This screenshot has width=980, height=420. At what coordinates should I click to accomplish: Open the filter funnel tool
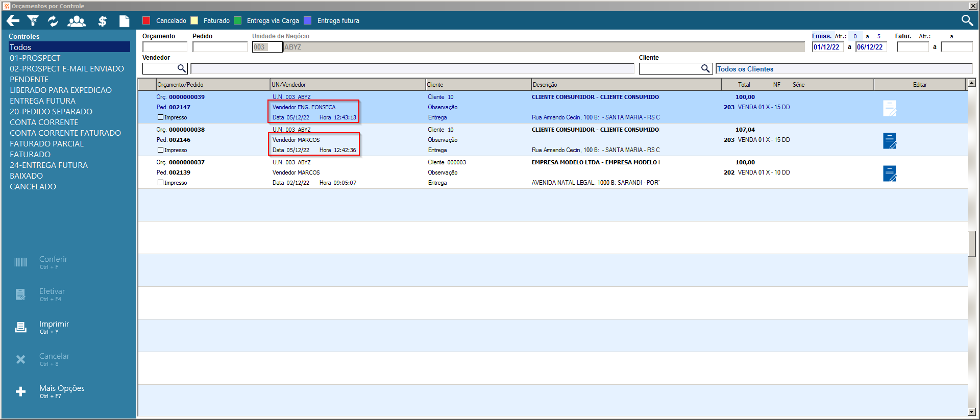33,20
